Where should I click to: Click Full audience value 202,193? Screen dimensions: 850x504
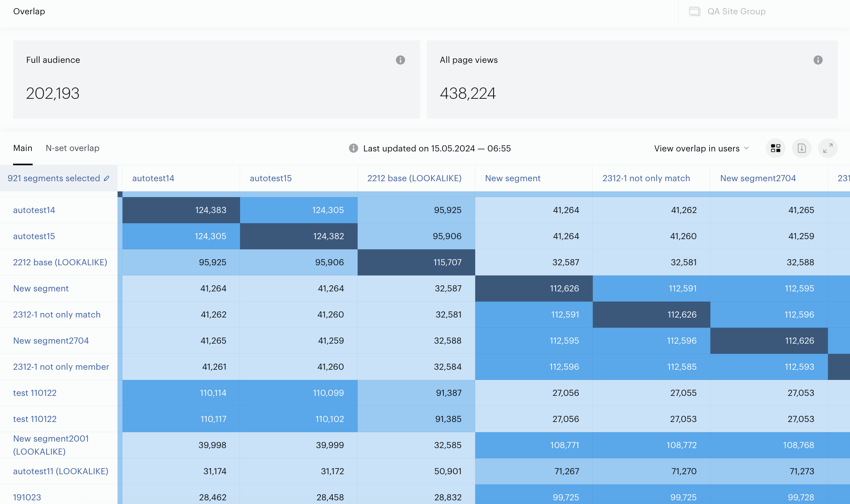tap(53, 93)
